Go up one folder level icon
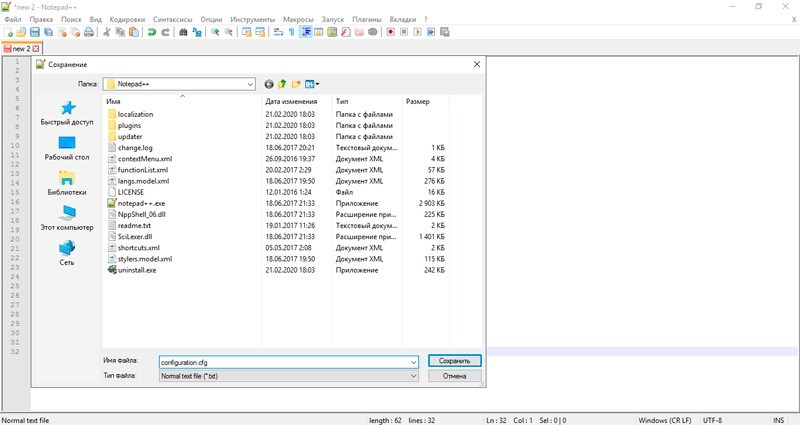800x425 pixels. point(282,84)
